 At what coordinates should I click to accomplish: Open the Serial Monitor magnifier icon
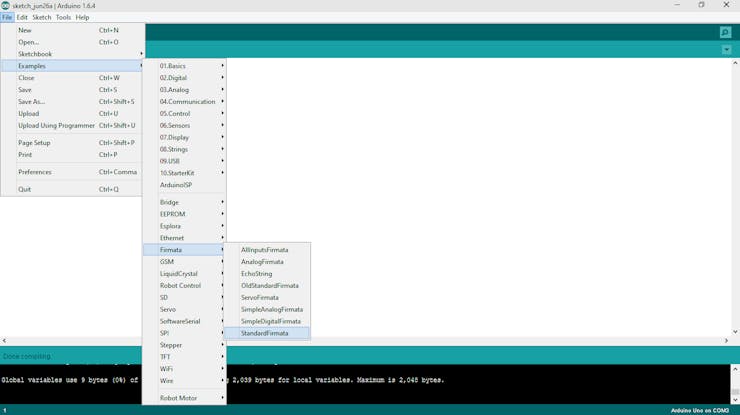point(725,32)
